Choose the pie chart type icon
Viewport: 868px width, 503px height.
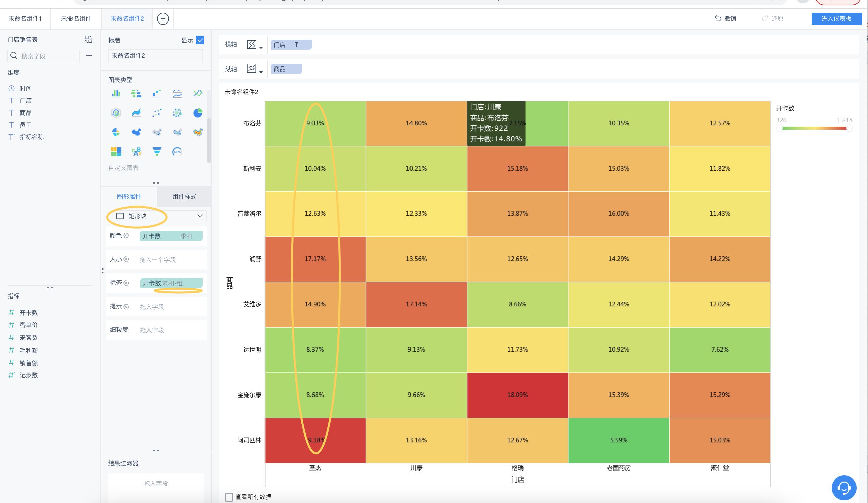pyautogui.click(x=198, y=113)
